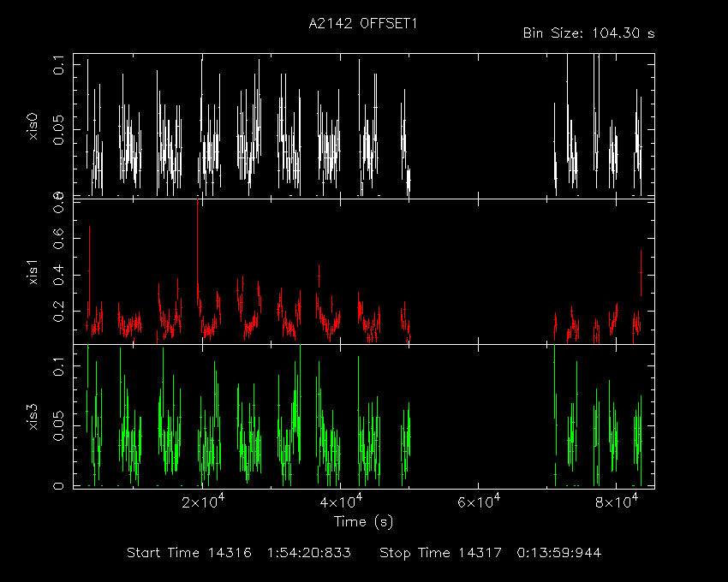Click the 0 tick label of xis3 panel

click(58, 486)
